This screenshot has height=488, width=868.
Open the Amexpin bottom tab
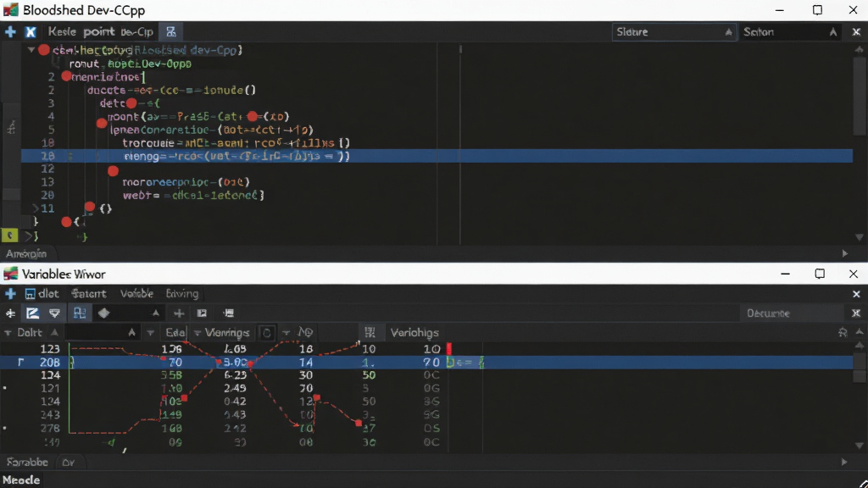[26, 254]
